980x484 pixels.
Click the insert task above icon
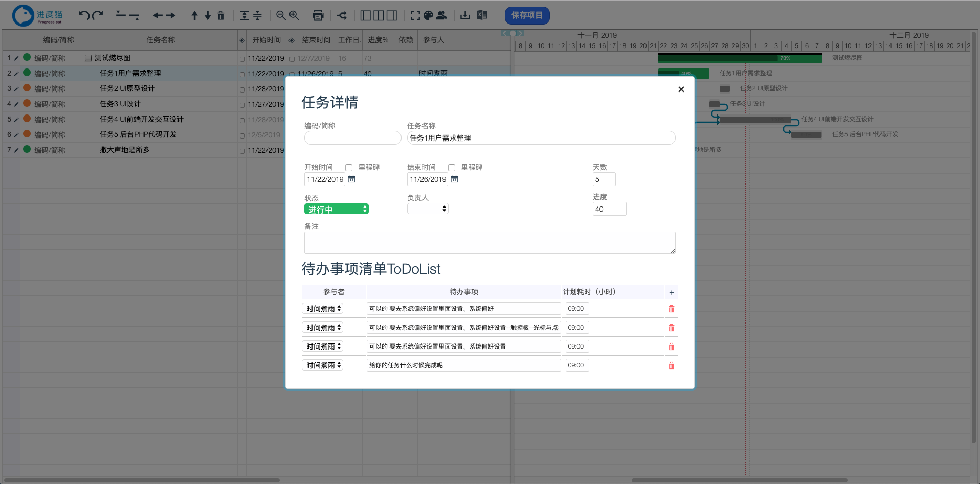tap(121, 14)
